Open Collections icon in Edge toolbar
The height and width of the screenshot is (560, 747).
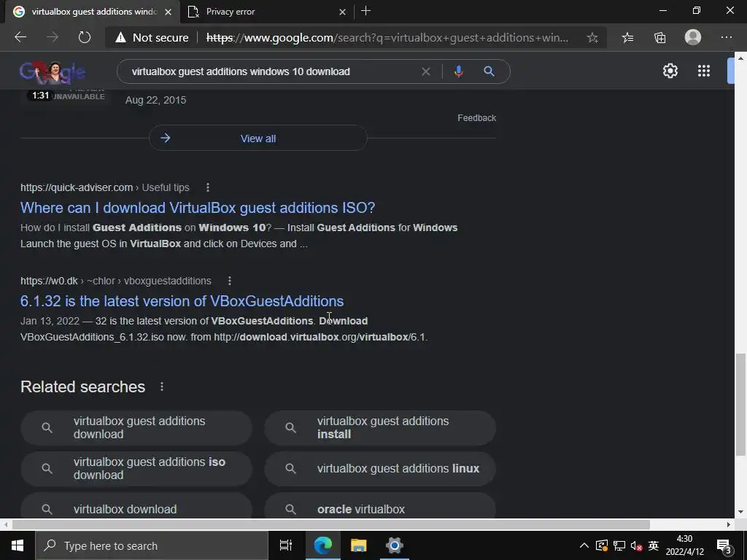(659, 38)
